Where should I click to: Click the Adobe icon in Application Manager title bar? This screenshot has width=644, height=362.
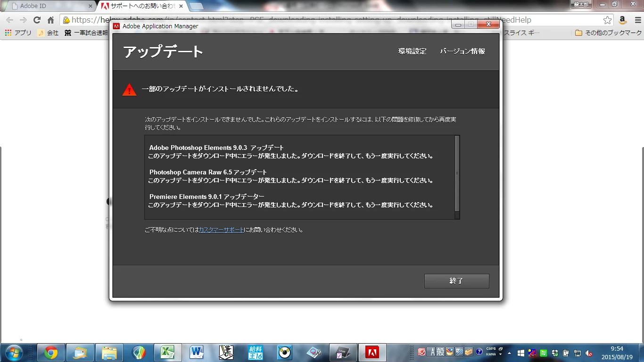[116, 26]
